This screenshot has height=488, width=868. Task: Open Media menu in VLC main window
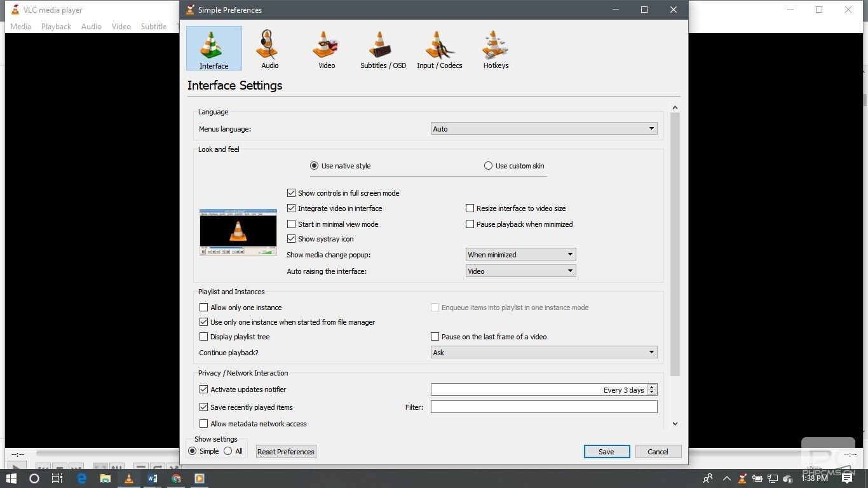click(x=20, y=27)
